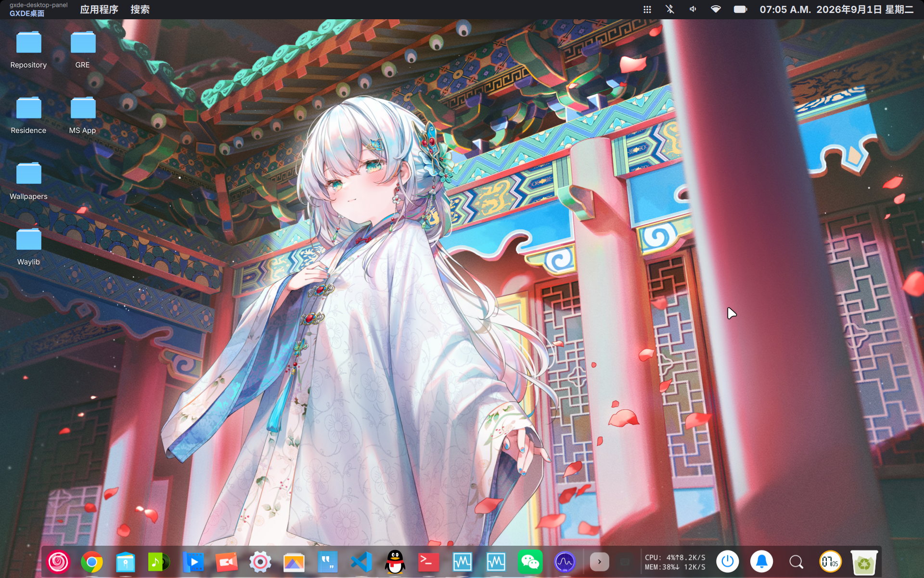This screenshot has height=578, width=924.
Task: Toggle the Bluetooth icon in top panel
Action: [x=669, y=9]
